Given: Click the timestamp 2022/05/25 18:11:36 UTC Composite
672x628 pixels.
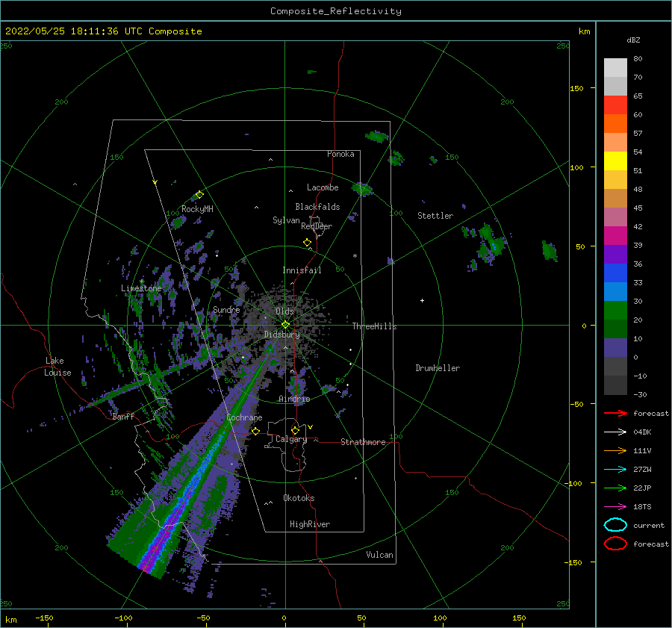Looking at the screenshot, I should pyautogui.click(x=104, y=31).
